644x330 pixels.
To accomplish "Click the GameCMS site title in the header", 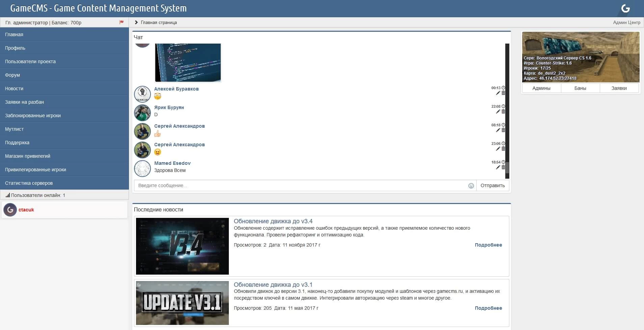I will click(x=99, y=8).
